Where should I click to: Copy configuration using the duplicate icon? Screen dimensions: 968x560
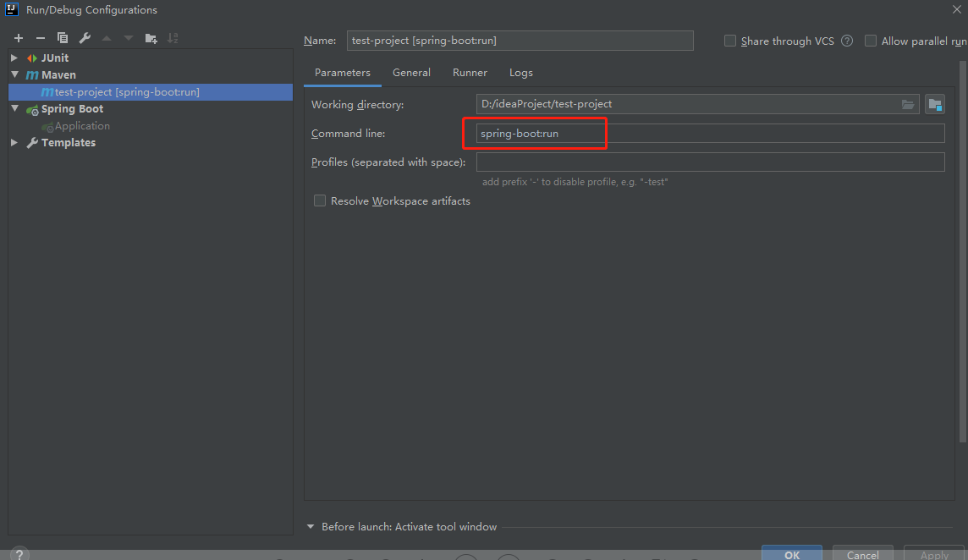(x=63, y=38)
